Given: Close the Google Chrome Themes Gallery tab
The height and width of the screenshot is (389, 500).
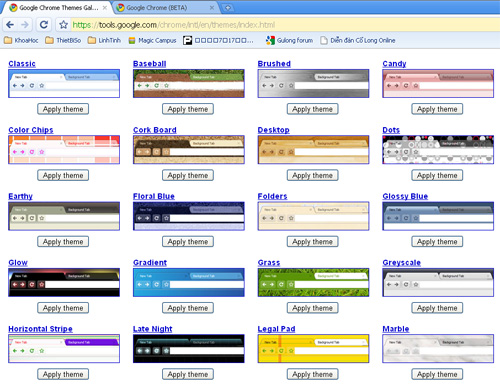Looking at the screenshot, I should [105, 7].
